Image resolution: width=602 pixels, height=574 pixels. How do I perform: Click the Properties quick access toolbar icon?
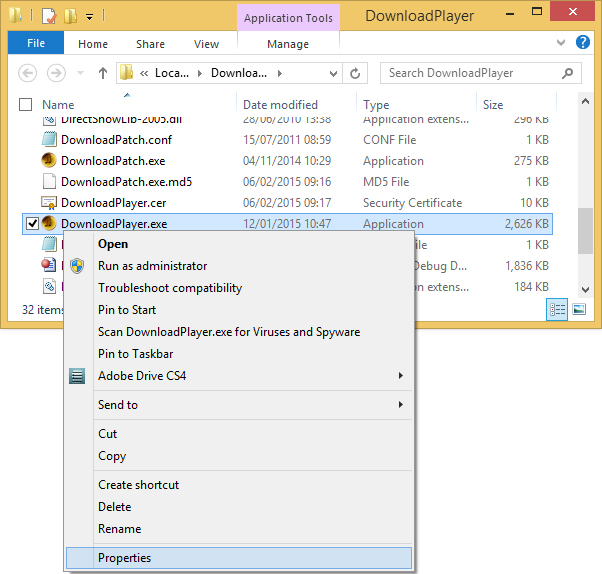pyautogui.click(x=49, y=16)
